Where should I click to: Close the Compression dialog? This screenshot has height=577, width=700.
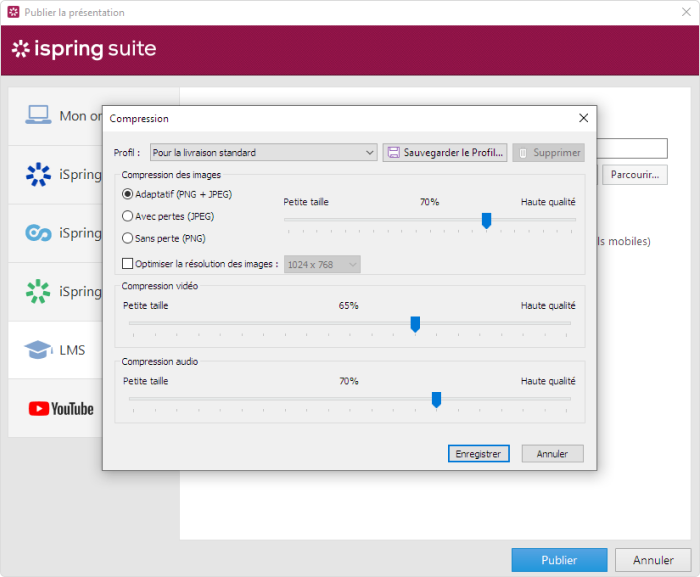(x=583, y=118)
